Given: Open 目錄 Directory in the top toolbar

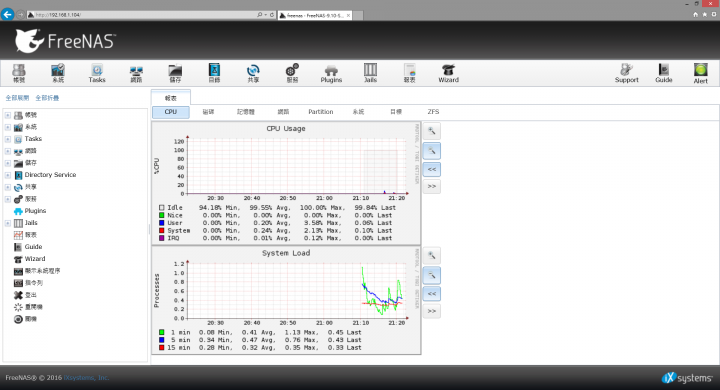Looking at the screenshot, I should [214, 73].
